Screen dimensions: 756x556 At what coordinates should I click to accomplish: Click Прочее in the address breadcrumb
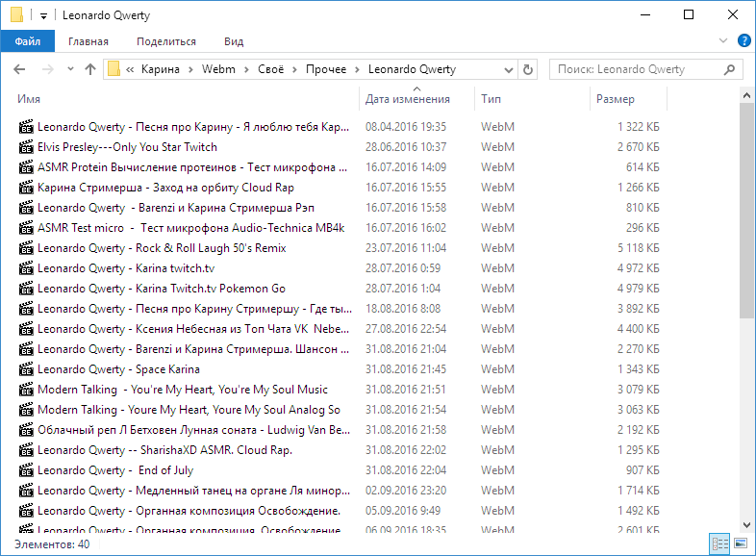tap(326, 69)
